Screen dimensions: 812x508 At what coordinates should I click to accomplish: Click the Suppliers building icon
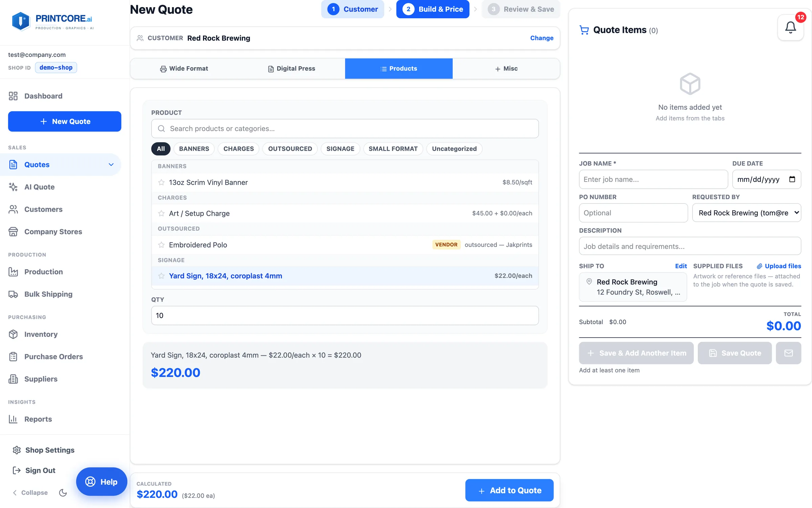[x=13, y=379]
